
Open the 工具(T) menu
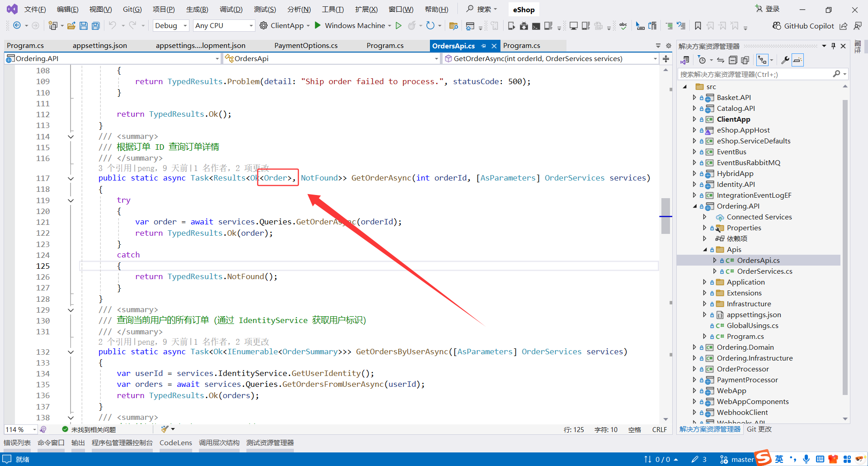333,10
